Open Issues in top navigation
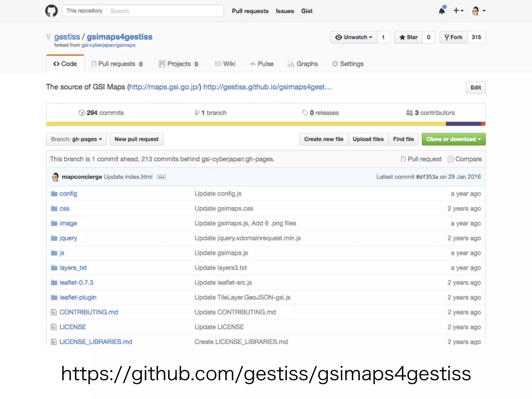The height and width of the screenshot is (399, 532). pyautogui.click(x=285, y=11)
